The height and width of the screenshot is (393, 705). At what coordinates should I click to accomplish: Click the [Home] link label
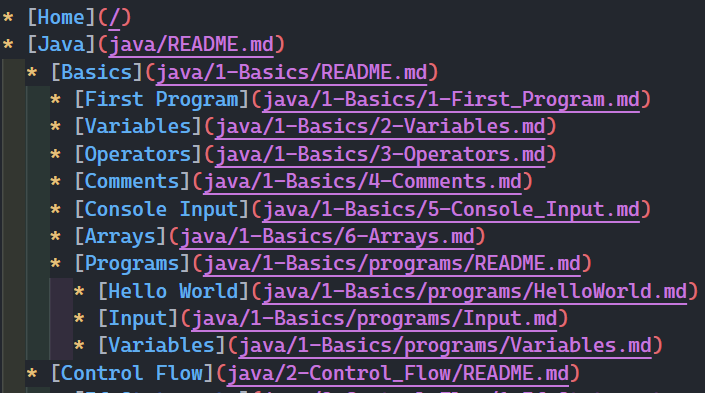[x=62, y=18]
